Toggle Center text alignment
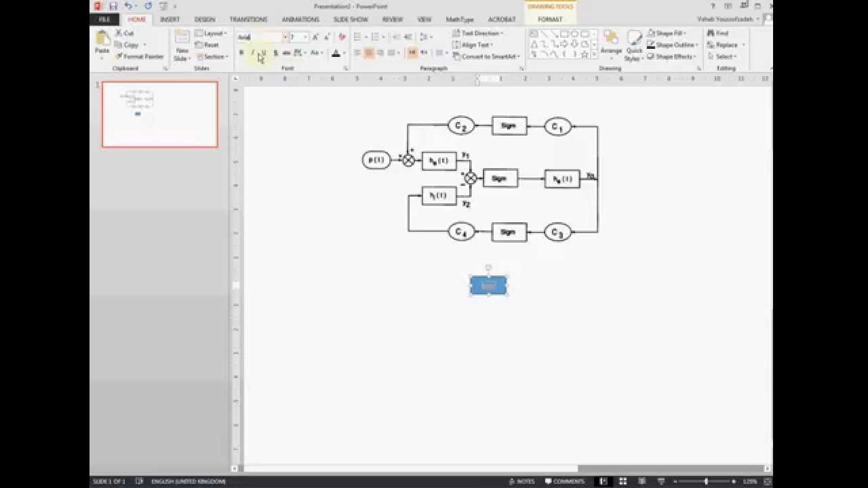This screenshot has height=488, width=868. (369, 53)
